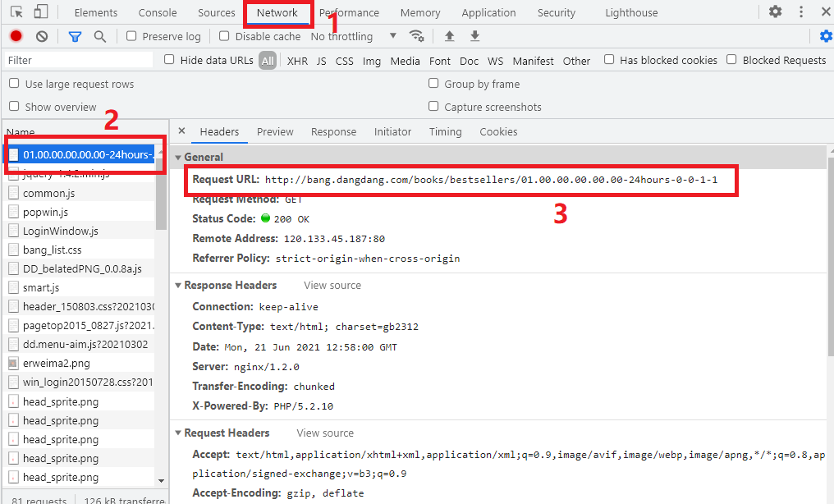Select the bang_list.css request
Screen dimensions: 834x504
tap(80, 250)
